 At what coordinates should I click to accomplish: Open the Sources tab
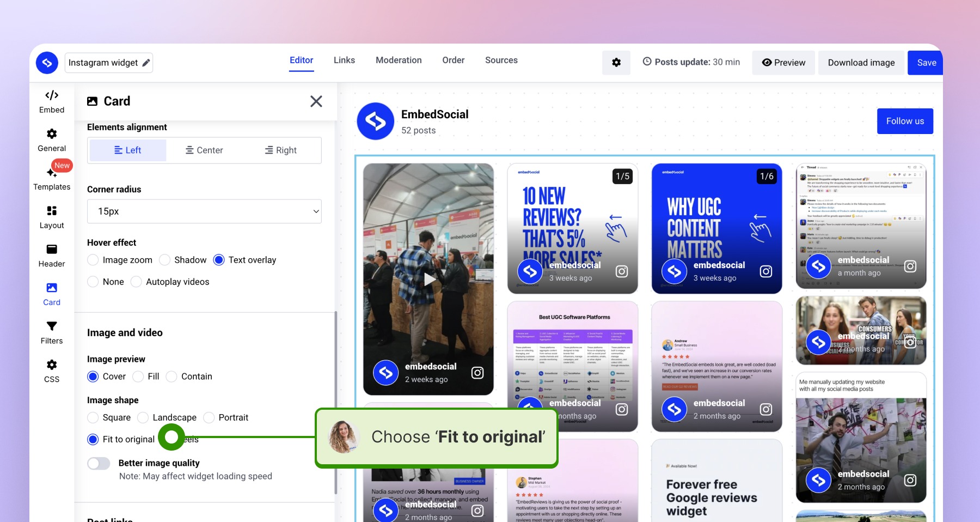tap(501, 60)
